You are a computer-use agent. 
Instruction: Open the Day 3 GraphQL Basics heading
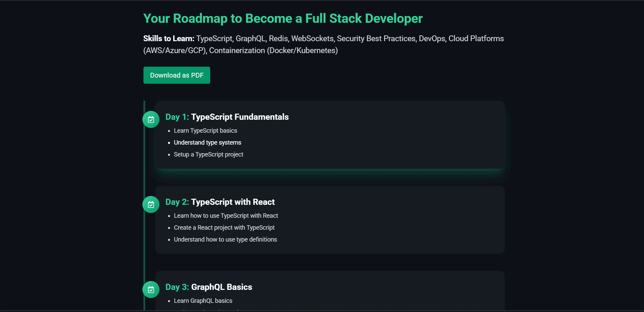click(209, 287)
